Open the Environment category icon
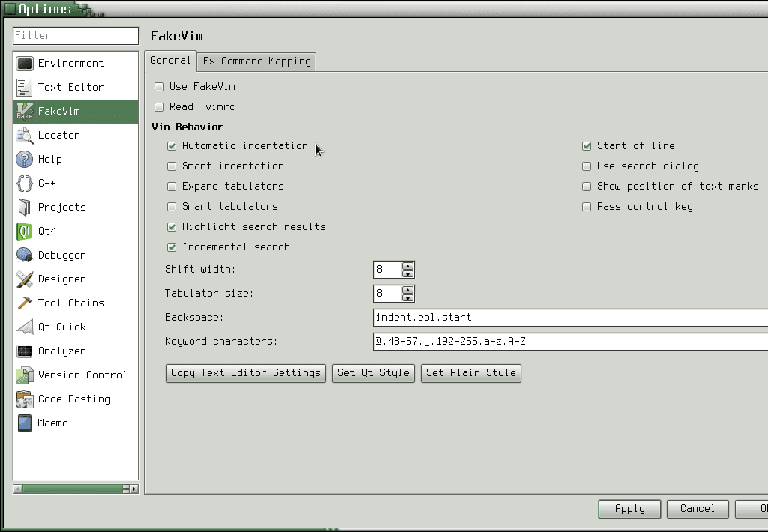This screenshot has height=532, width=768. tap(25, 64)
